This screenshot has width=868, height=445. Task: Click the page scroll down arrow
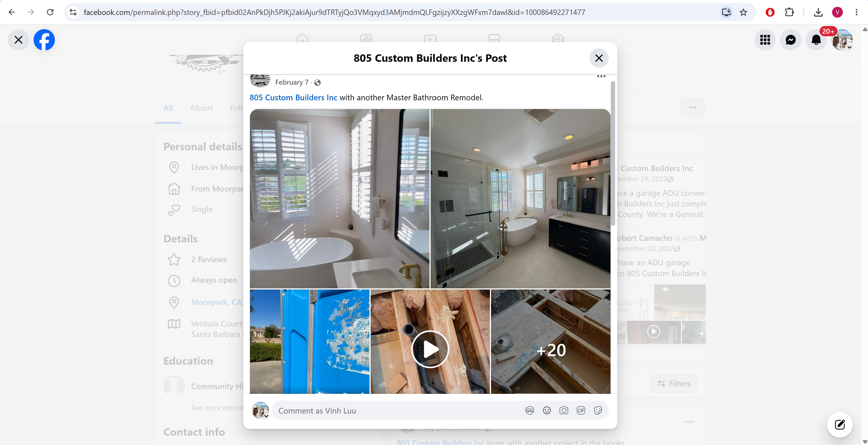865,442
